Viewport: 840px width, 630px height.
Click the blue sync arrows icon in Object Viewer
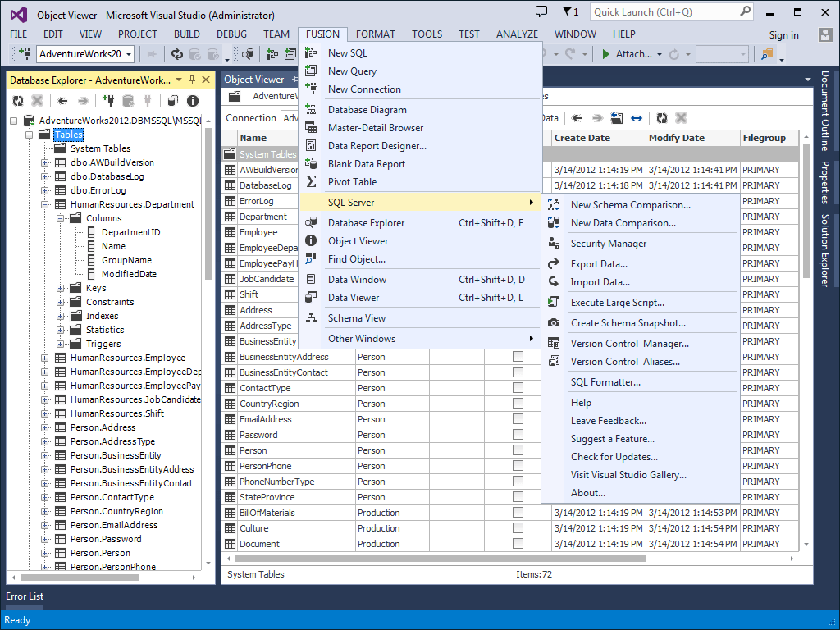[637, 118]
